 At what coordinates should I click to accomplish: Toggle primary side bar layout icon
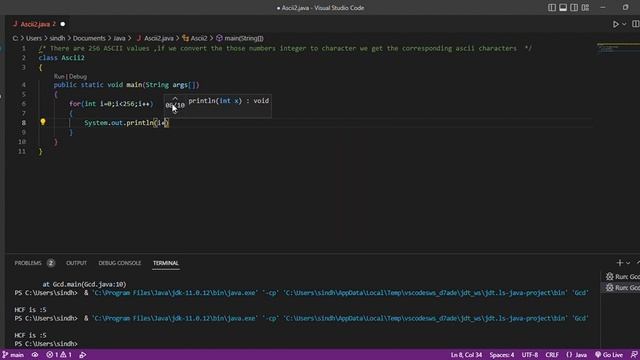tap(552, 7)
